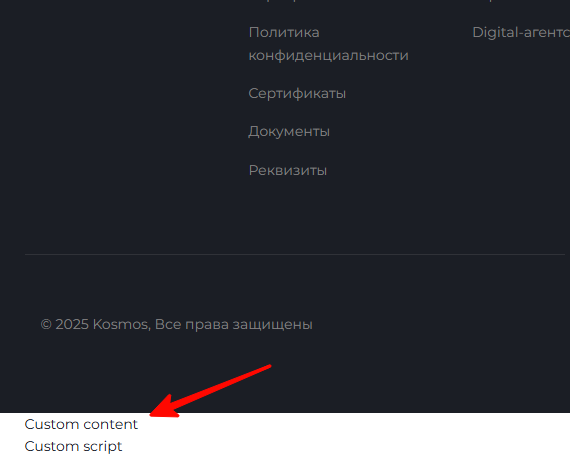Click the word конфиденциальности on the second line

(328, 56)
